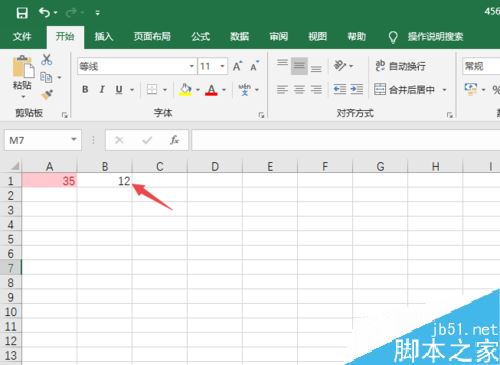The image size is (500, 365).
Task: Switch to the 插入 ribbon tab
Action: pyautogui.click(x=104, y=36)
